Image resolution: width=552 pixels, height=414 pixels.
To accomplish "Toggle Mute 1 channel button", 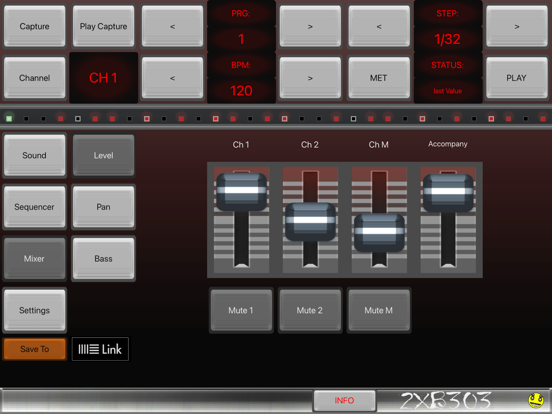I will tap(241, 310).
